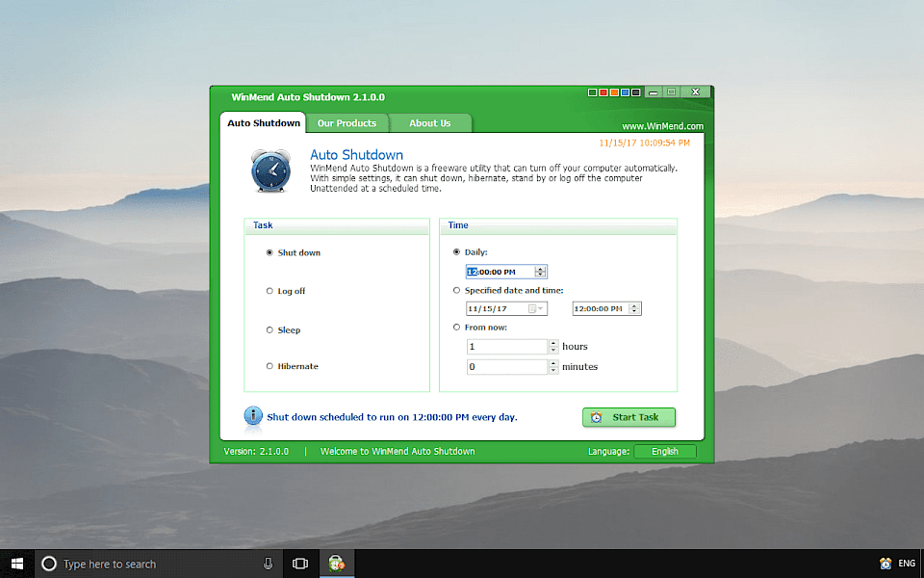Image resolution: width=924 pixels, height=578 pixels.
Task: Click the hours input field
Action: pos(507,346)
